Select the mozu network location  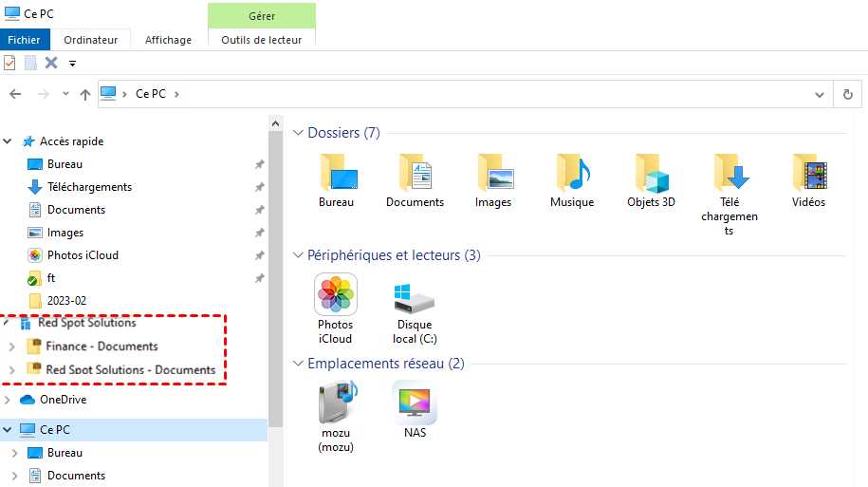(x=336, y=417)
